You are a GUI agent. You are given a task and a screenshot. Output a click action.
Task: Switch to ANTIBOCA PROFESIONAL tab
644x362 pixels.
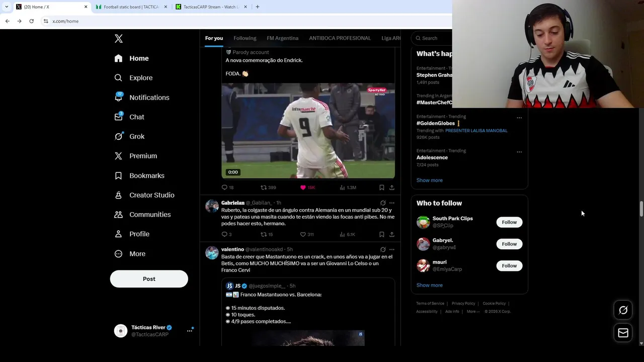340,38
